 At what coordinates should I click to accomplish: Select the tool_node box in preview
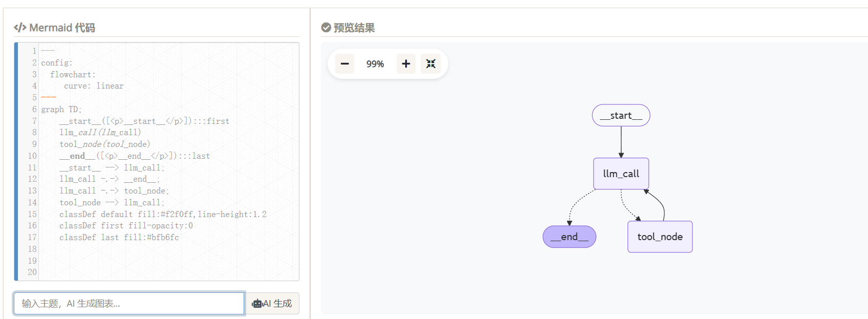pos(660,237)
